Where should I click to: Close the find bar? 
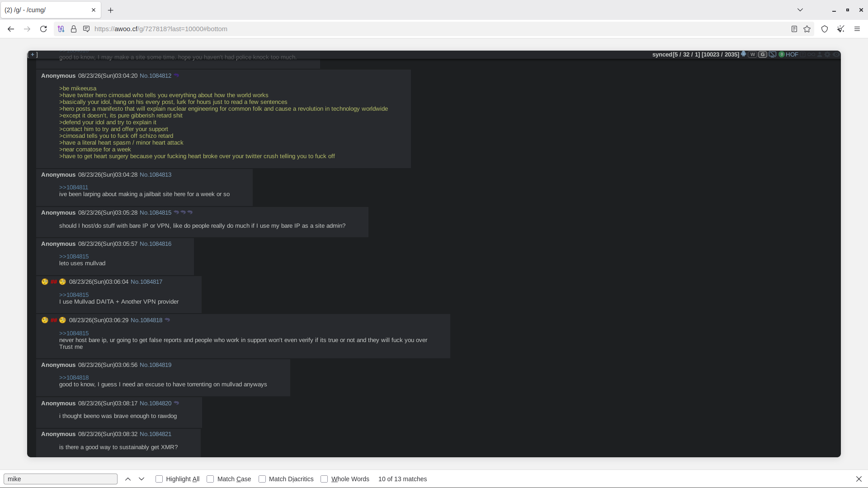click(x=859, y=479)
